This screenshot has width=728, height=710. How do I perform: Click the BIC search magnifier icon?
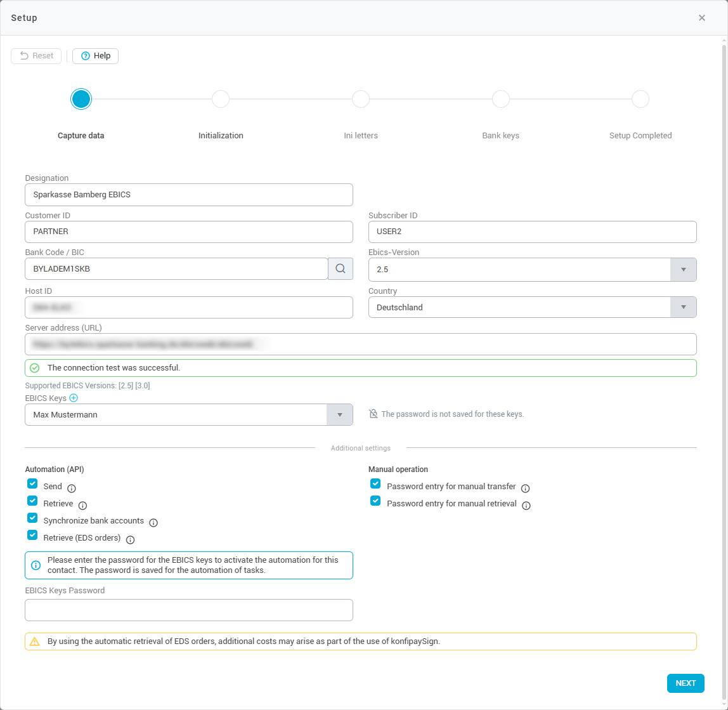click(x=340, y=268)
